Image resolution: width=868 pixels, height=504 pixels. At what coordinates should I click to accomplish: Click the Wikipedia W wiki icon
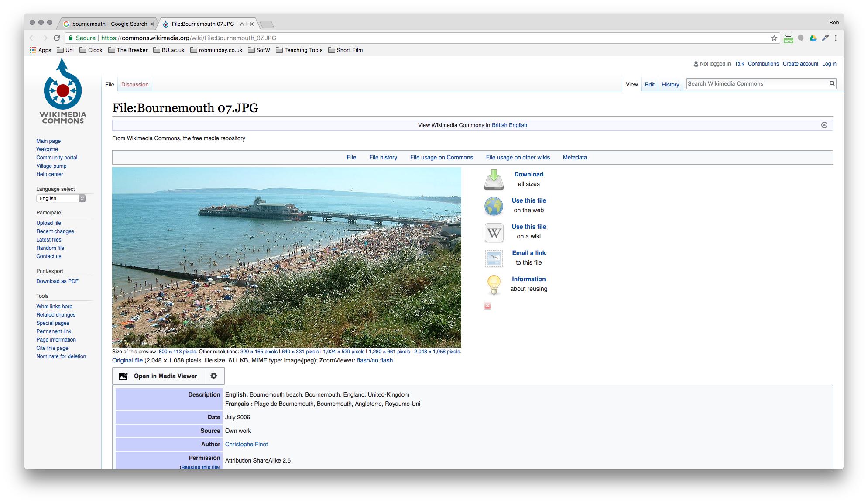pyautogui.click(x=494, y=232)
